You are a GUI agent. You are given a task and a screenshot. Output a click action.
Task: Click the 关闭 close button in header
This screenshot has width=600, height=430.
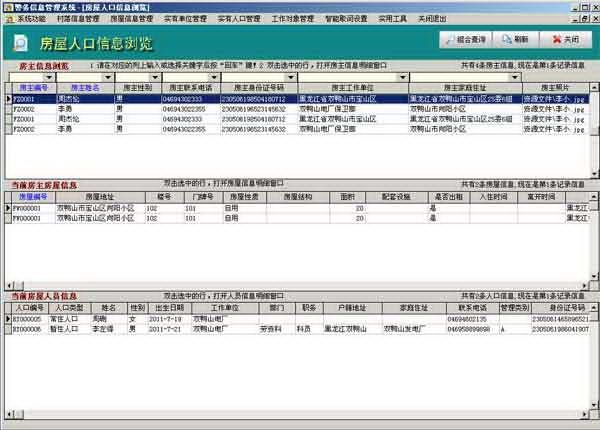point(566,39)
